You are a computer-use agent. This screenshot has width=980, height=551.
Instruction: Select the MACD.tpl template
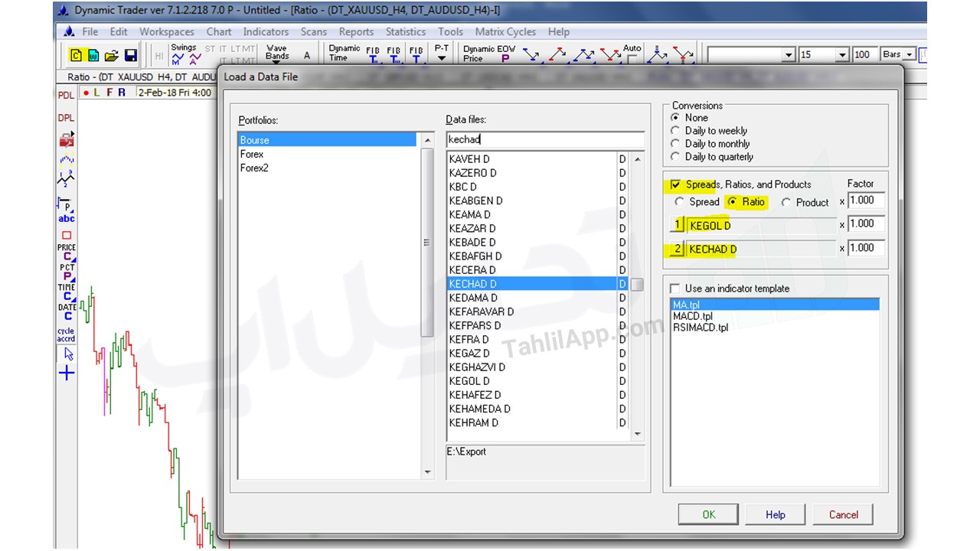tap(693, 316)
